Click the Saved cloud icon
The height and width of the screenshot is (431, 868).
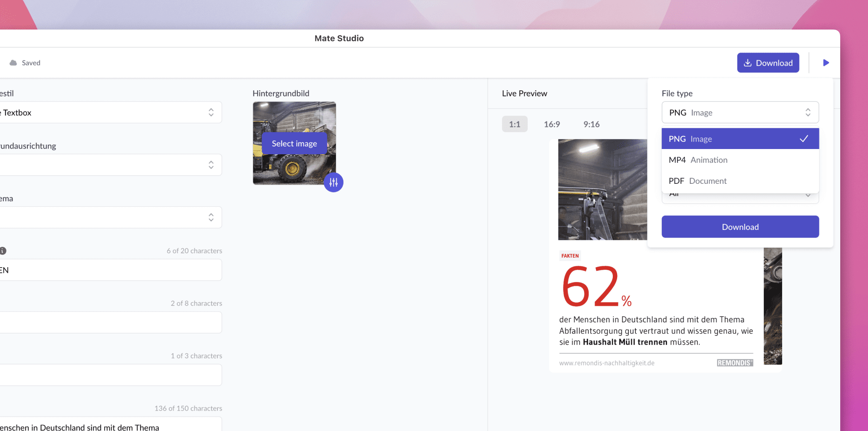click(13, 63)
